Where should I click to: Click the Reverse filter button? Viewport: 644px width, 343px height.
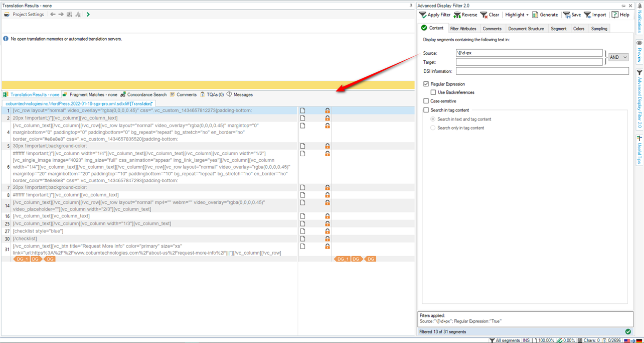[465, 15]
